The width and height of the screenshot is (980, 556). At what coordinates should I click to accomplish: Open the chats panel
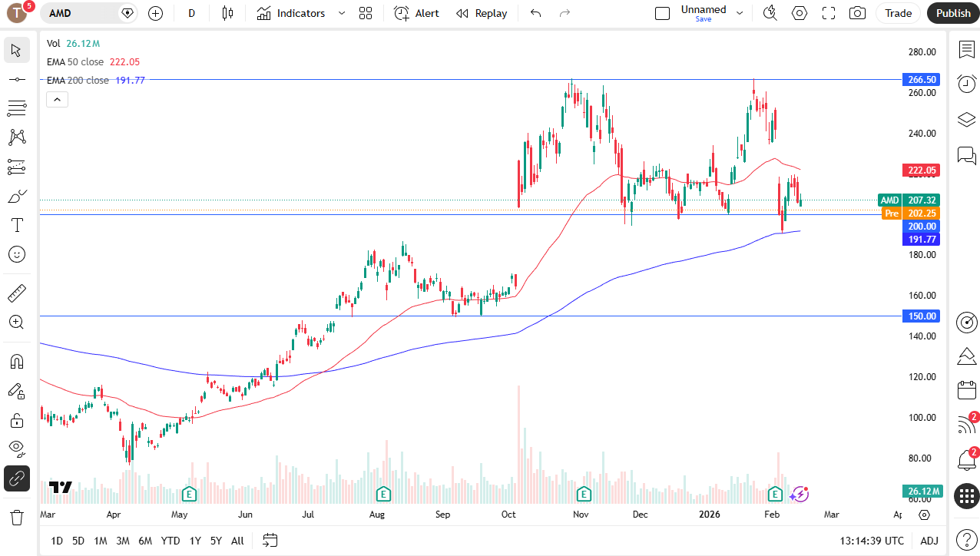click(966, 155)
